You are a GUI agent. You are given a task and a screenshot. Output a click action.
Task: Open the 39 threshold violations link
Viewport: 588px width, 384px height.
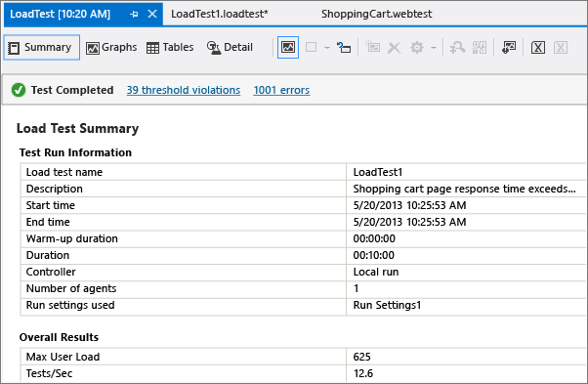click(184, 90)
